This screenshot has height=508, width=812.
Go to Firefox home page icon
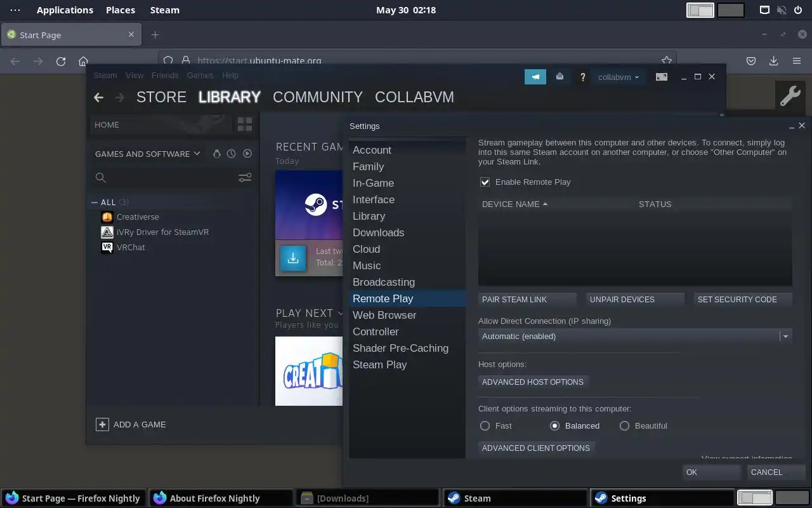(x=83, y=61)
